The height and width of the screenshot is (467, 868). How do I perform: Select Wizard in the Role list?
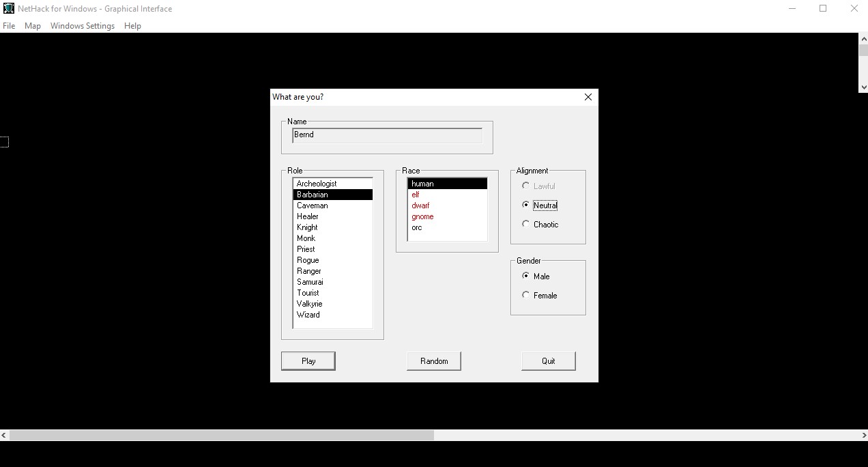pos(308,315)
